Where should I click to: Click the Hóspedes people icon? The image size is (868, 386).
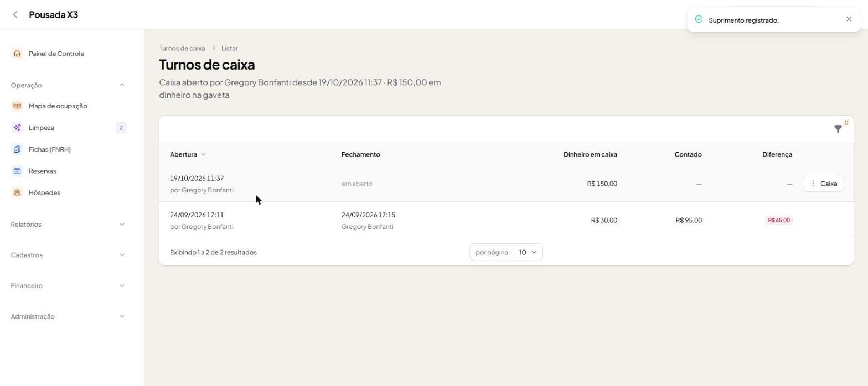pyautogui.click(x=17, y=193)
